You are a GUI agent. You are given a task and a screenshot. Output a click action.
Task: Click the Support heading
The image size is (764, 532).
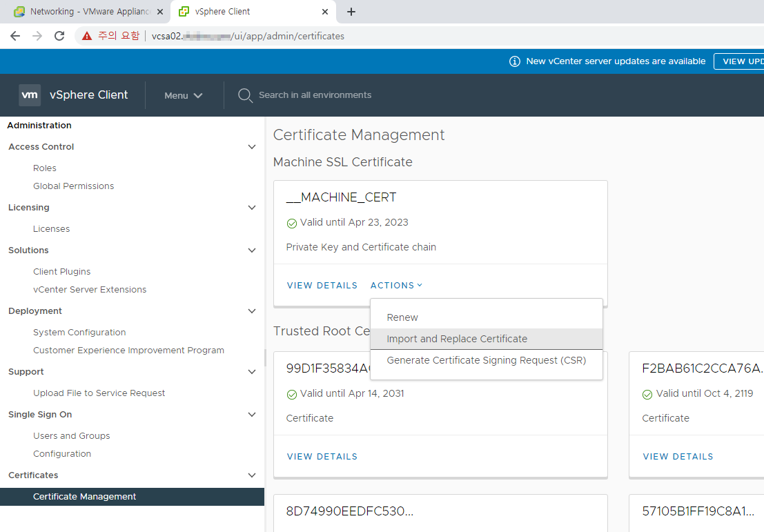(26, 372)
